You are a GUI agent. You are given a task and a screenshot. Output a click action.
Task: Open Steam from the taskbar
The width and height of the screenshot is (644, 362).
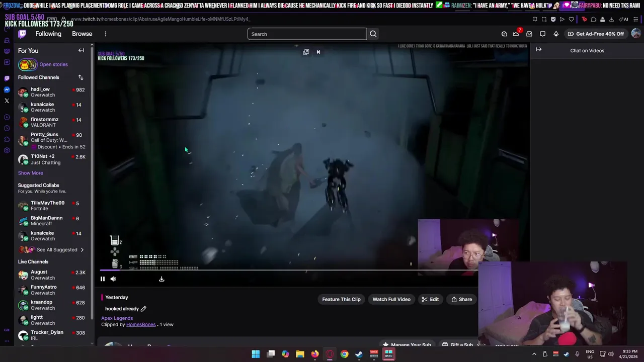point(359,354)
